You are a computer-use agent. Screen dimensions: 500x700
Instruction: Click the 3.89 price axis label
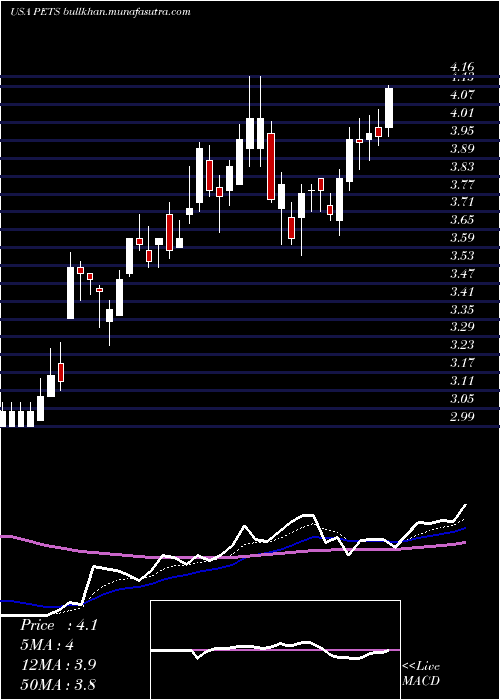(x=462, y=148)
